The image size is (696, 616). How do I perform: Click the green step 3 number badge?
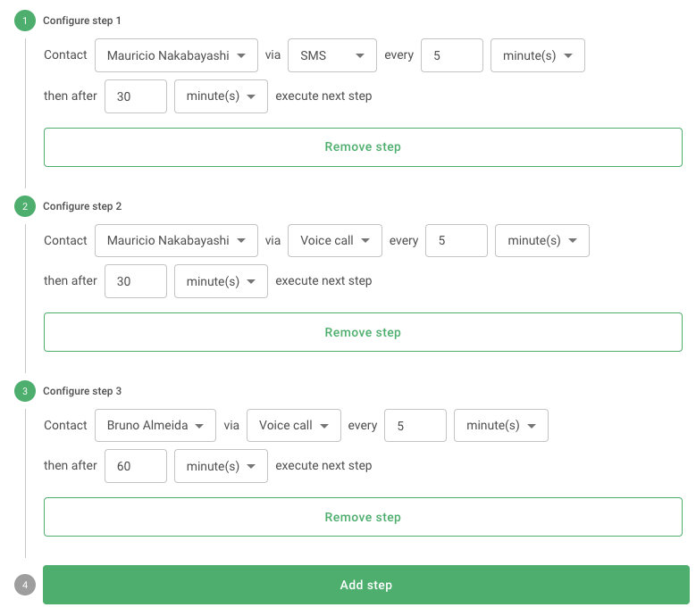[x=25, y=391]
